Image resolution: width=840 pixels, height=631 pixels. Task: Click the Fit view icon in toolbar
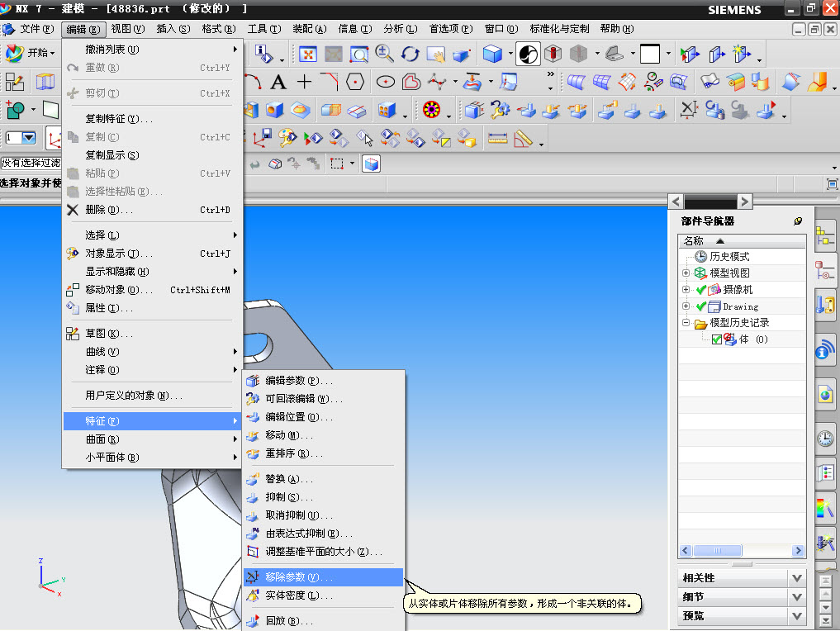(307, 55)
